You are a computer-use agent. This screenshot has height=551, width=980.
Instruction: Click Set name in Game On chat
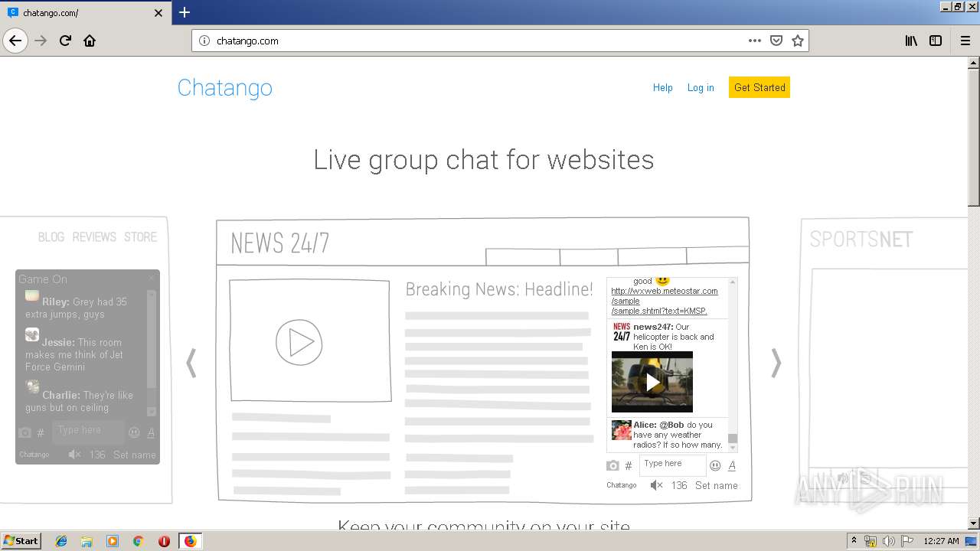(x=135, y=455)
